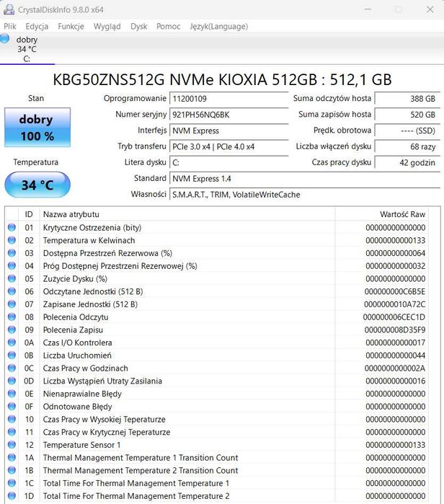Click status icon for Temperature Sensor 1 row

(12, 445)
